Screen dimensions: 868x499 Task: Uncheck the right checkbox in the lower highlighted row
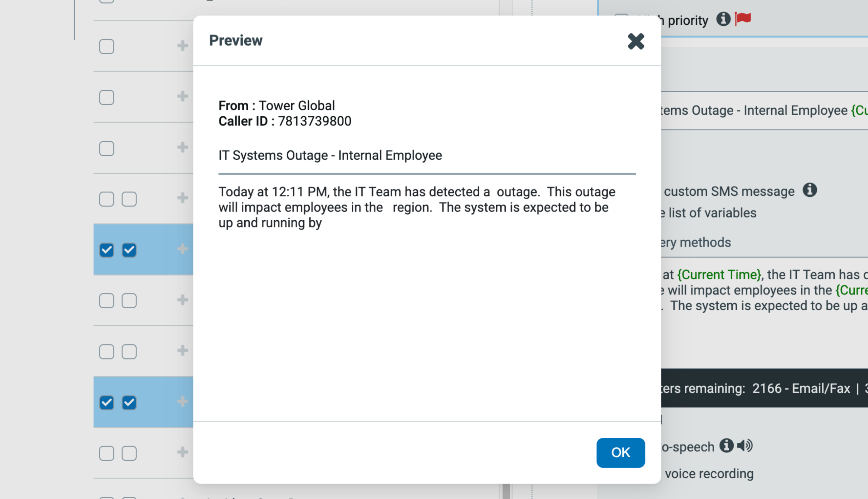click(129, 402)
